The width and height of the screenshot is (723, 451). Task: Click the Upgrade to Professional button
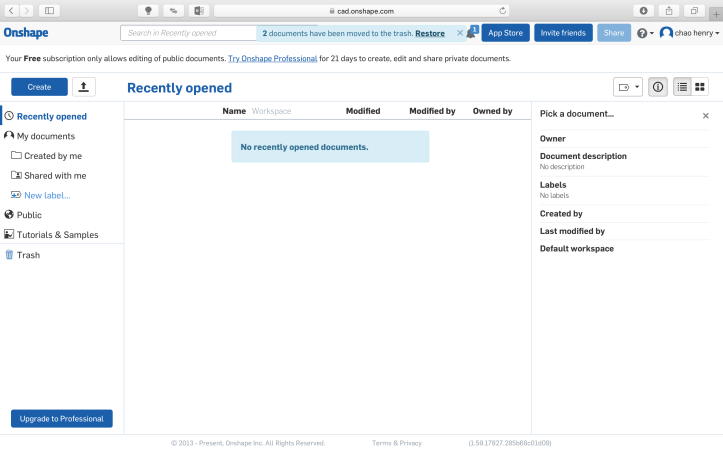[x=62, y=418]
